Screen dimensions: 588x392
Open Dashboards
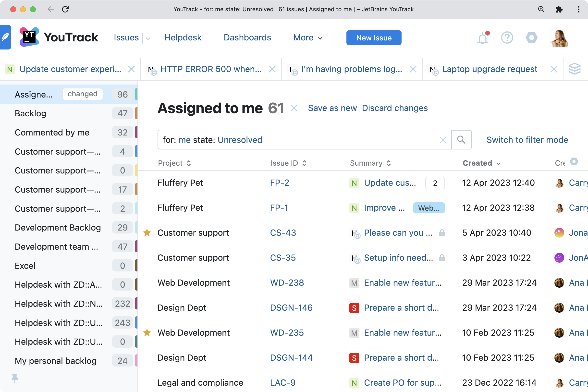[x=247, y=37]
